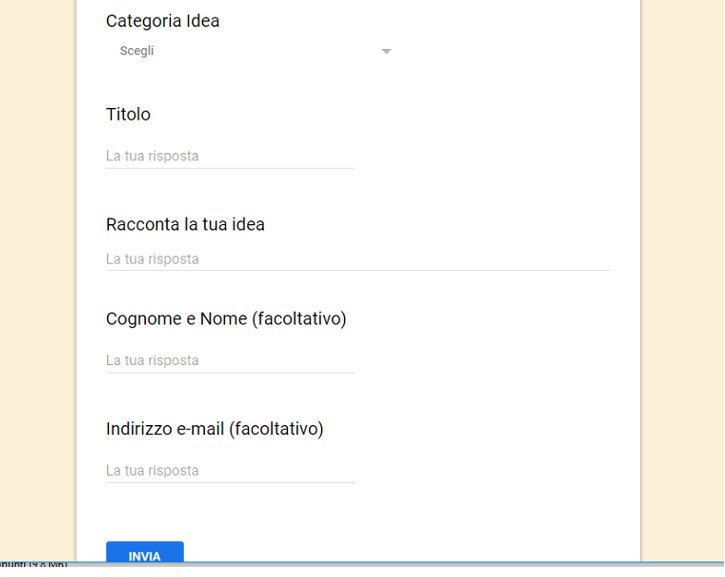Click the 'Categoria Idea' question label
The height and width of the screenshot is (577, 725).
162,21
